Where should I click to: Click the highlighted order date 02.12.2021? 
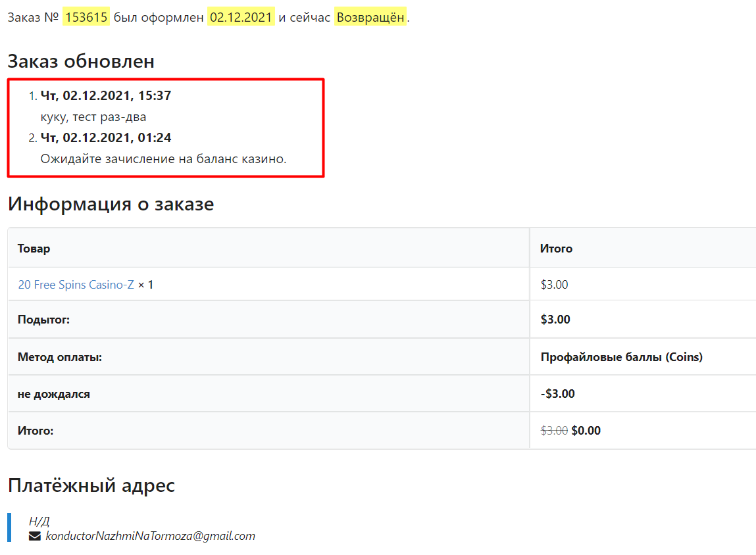click(x=241, y=18)
